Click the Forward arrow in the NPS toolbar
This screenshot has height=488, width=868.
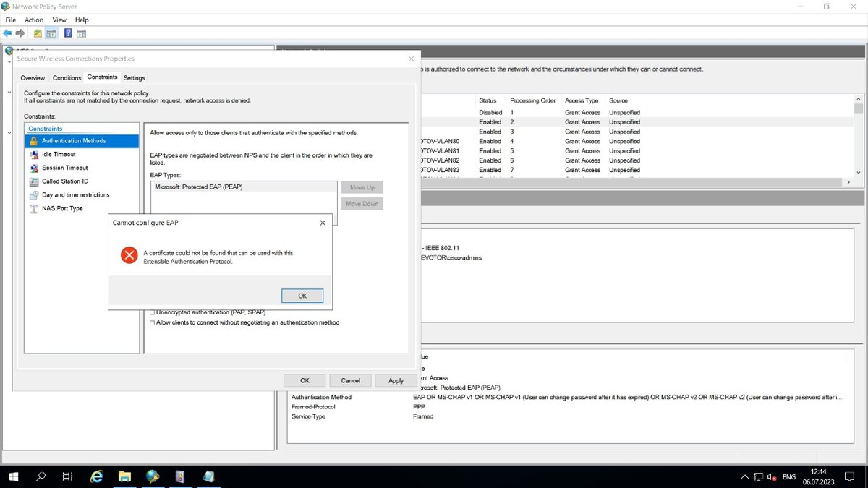click(20, 33)
